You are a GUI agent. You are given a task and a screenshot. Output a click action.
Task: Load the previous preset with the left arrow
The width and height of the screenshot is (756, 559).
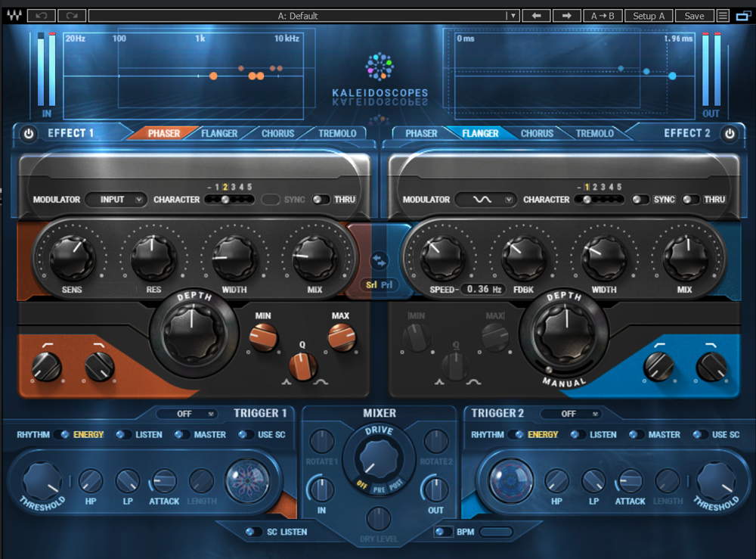536,15
